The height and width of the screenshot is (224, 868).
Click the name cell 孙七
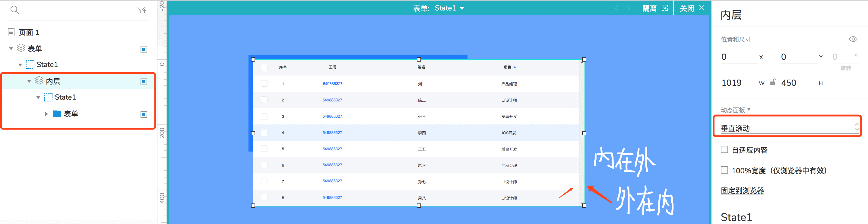click(422, 182)
